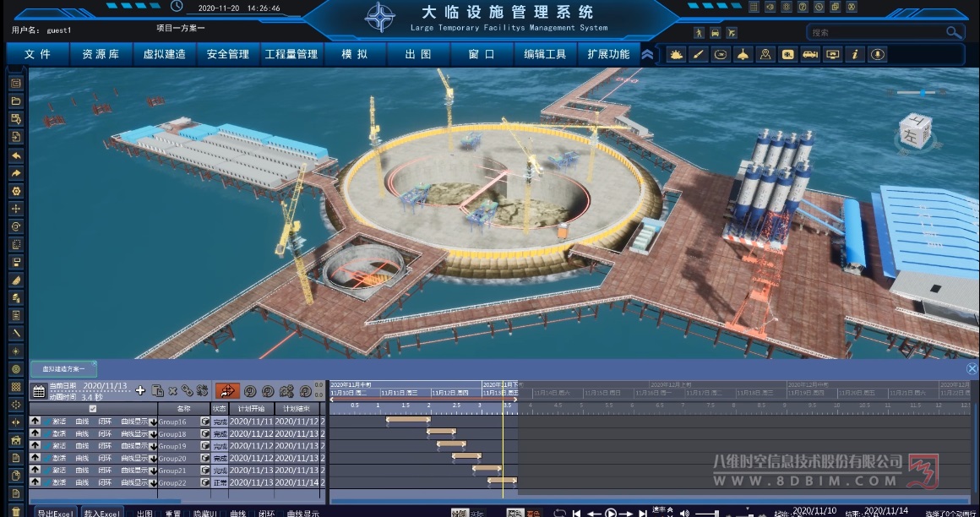Open the weather sun-and-cloud tool
Viewport: 980px width, 517px height.
point(677,55)
